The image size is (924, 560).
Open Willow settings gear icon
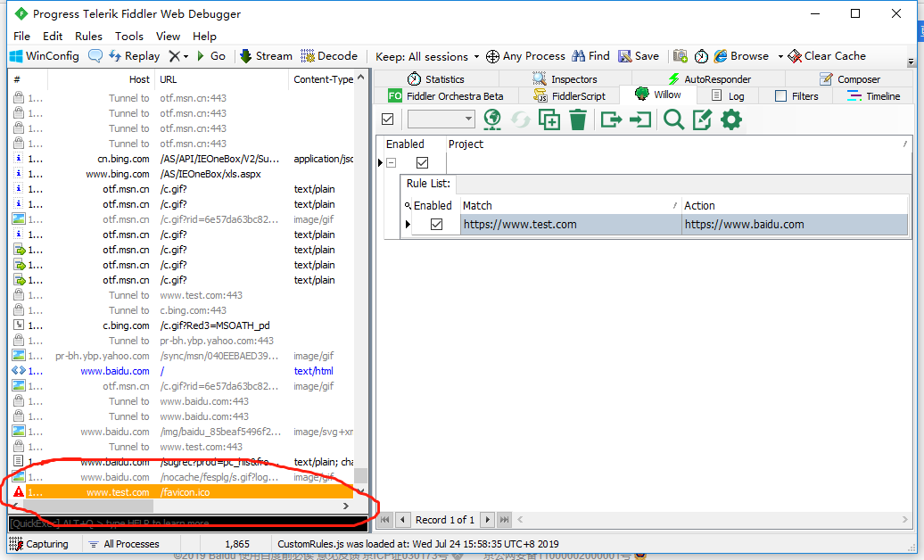731,119
